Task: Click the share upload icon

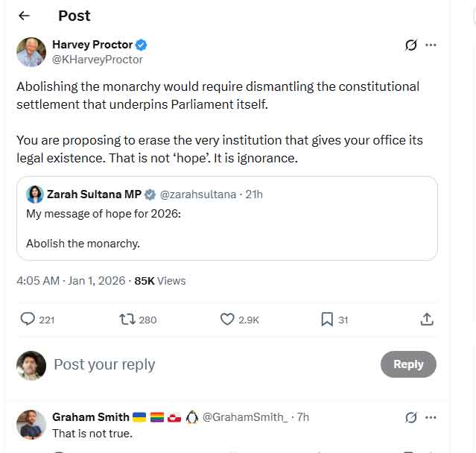Action: [427, 319]
